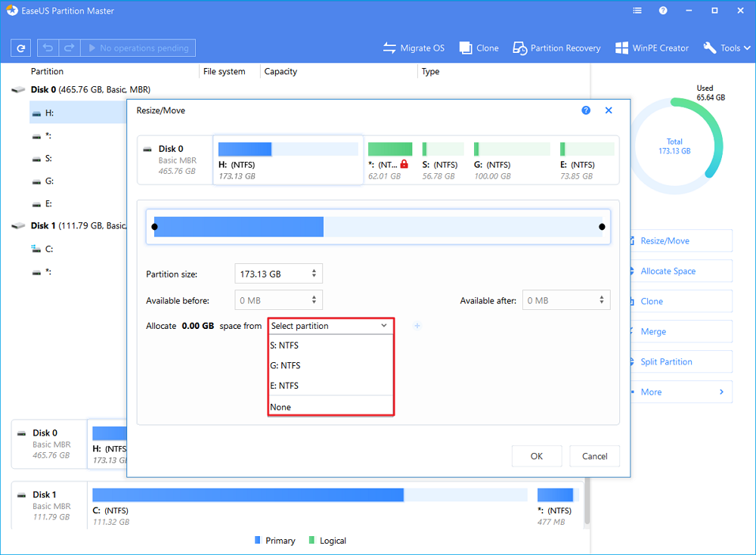Select Disk 1 row in partition list
The height and width of the screenshot is (555, 756).
[x=69, y=225]
